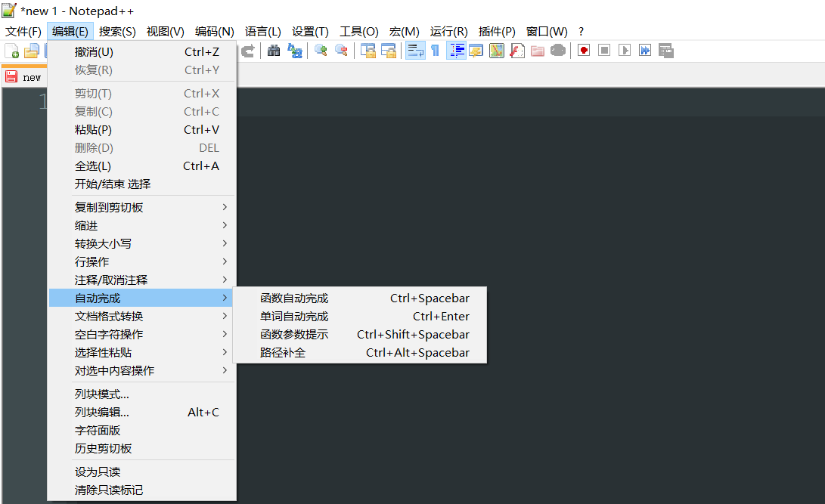The width and height of the screenshot is (825, 504).
Task: Expand the 文档格式转换 submenu
Action: (141, 316)
